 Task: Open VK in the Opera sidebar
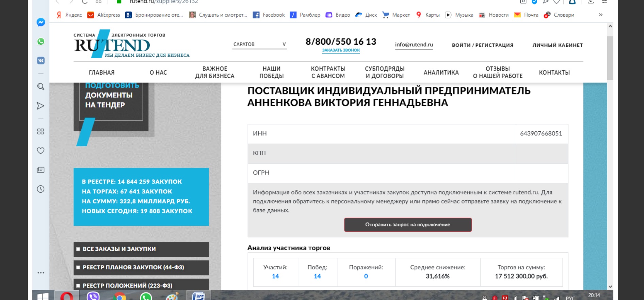[41, 61]
